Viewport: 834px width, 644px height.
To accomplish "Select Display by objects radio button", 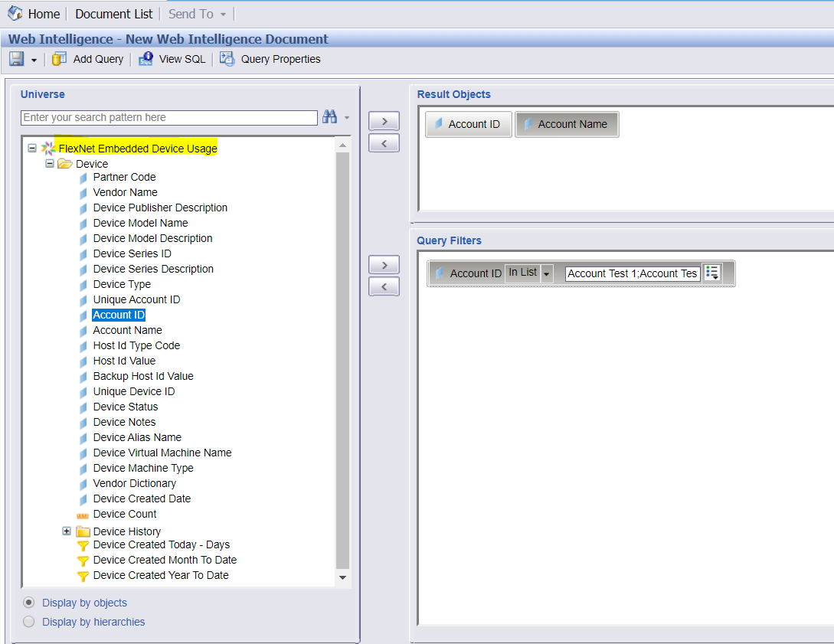I will click(x=29, y=603).
